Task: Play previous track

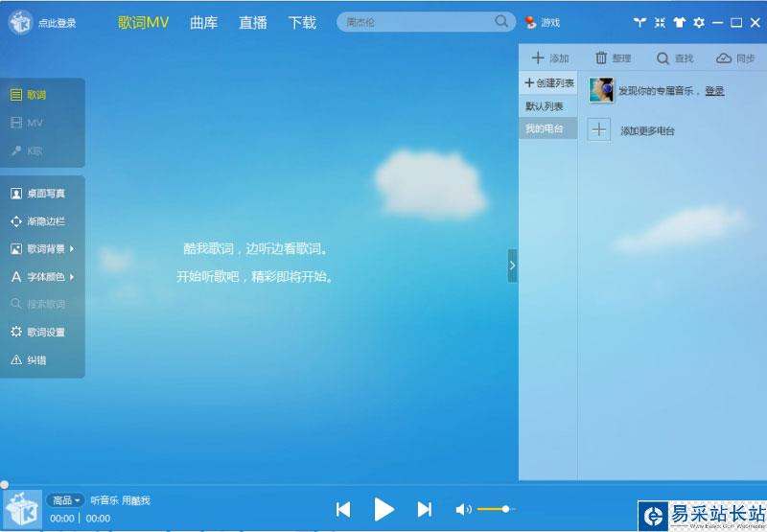Action: (343, 510)
